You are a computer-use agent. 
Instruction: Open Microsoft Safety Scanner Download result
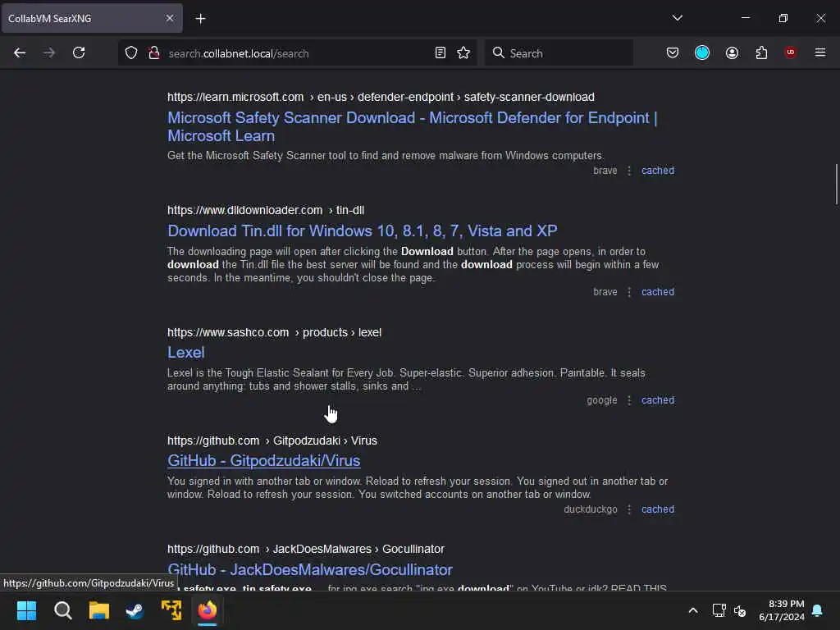412,126
